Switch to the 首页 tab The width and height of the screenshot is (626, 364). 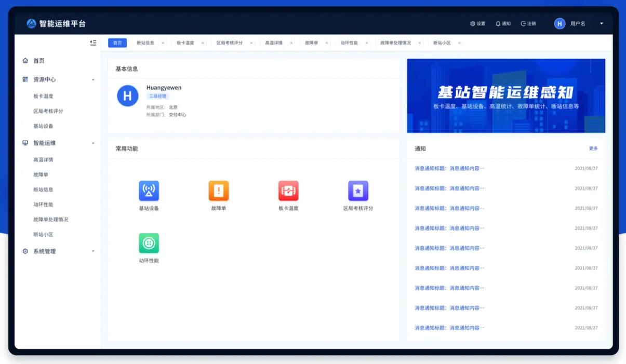(x=117, y=43)
